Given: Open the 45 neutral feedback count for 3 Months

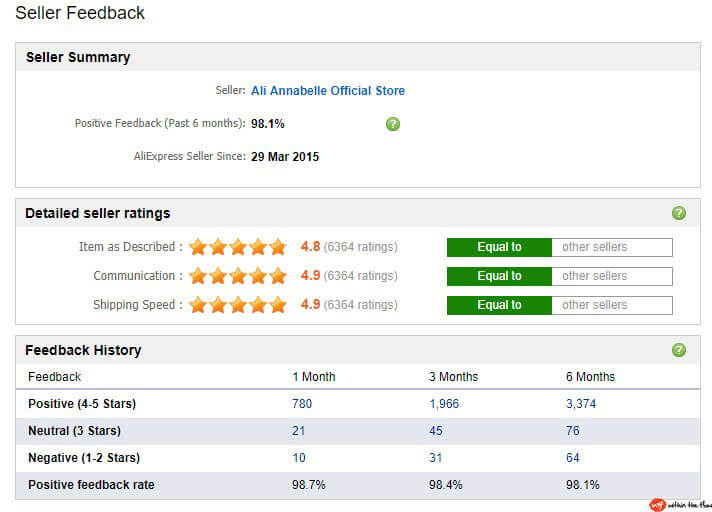Looking at the screenshot, I should pyautogui.click(x=436, y=431).
